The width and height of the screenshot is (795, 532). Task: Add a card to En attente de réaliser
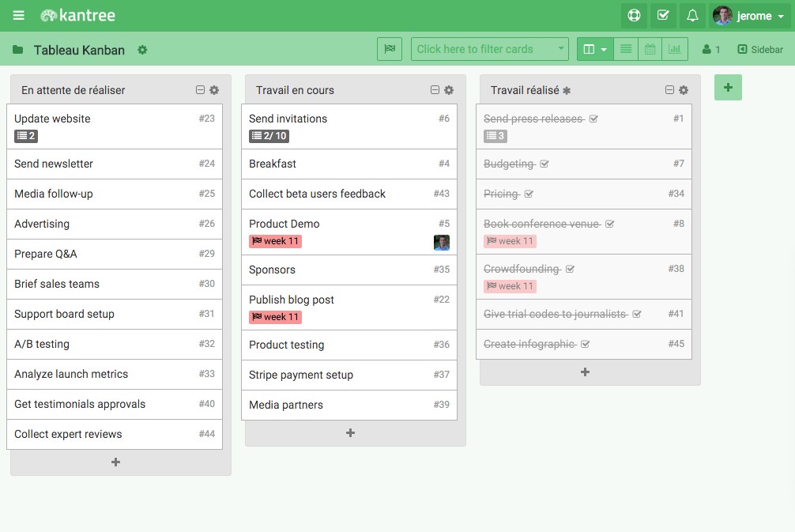point(115,462)
